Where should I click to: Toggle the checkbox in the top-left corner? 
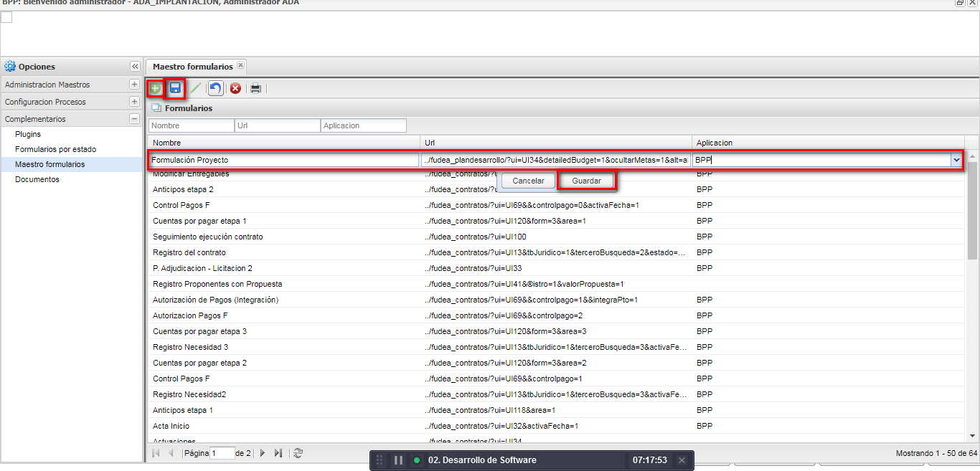(x=6, y=17)
